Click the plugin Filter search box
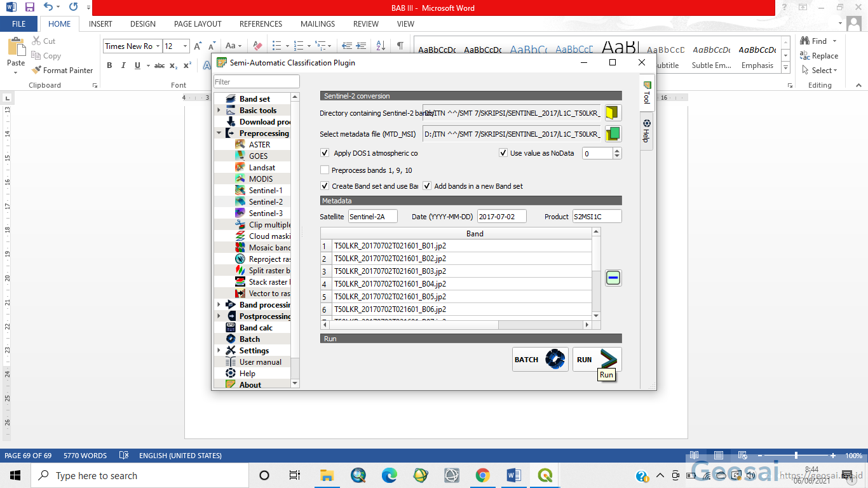Viewport: 868px width, 488px height. coord(256,82)
